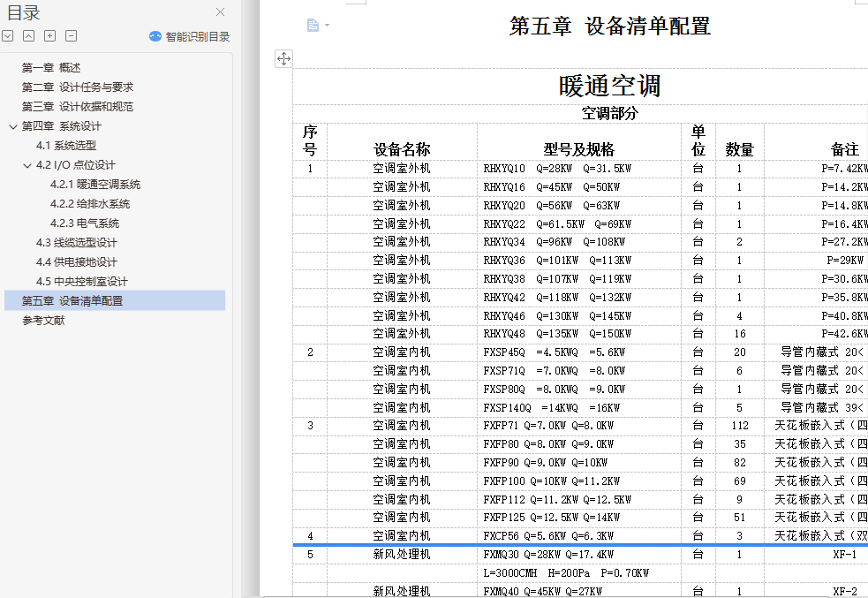Screen dimensions: 868x598
Task: Select 4.2 I/O 点位设计 entry
Action: (75, 165)
